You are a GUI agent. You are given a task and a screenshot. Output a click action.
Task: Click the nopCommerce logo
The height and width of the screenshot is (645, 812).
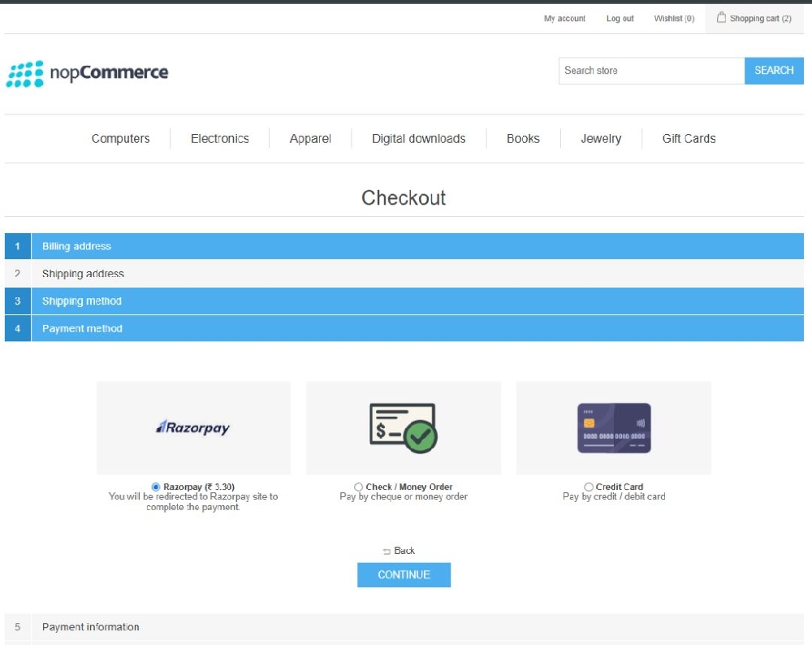point(87,74)
